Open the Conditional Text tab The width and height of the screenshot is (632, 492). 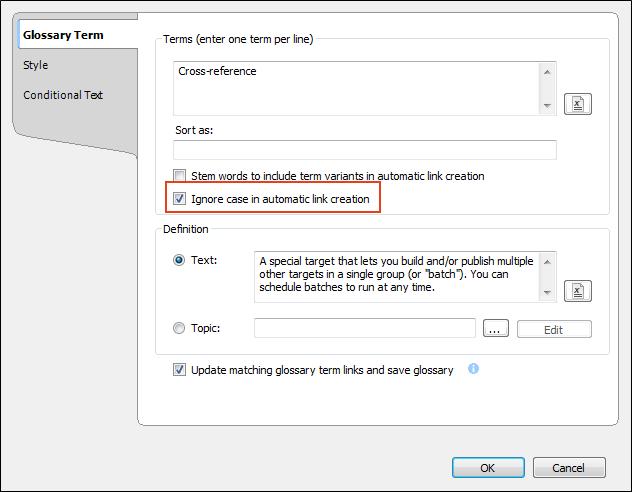tap(63, 95)
